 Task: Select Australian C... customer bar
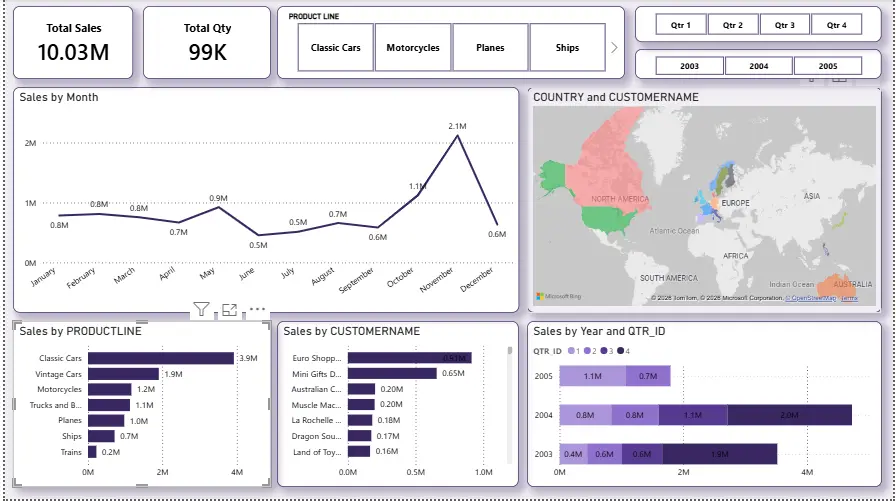click(361, 389)
